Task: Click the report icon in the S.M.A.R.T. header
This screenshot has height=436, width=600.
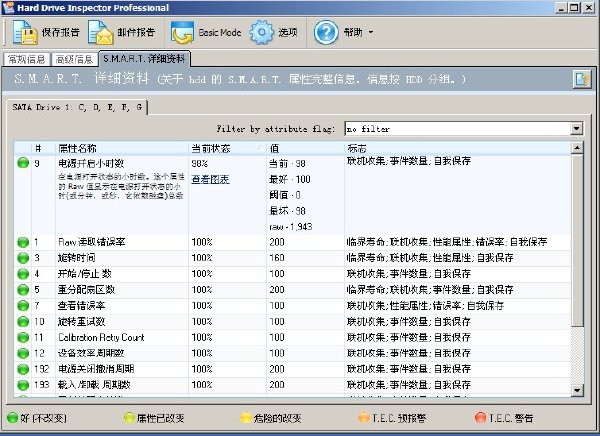Action: click(x=582, y=80)
